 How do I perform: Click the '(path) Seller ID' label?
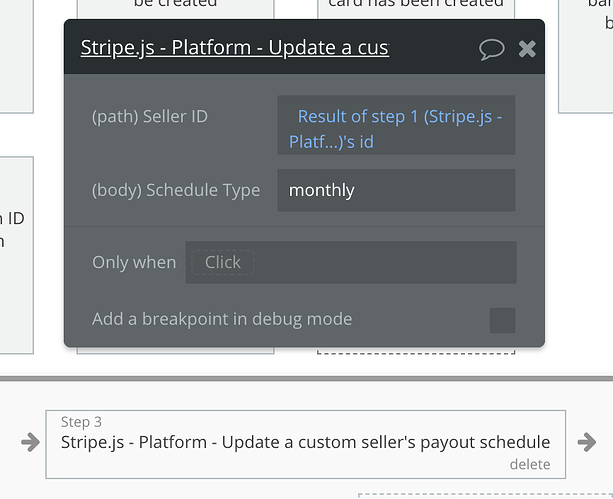(150, 117)
